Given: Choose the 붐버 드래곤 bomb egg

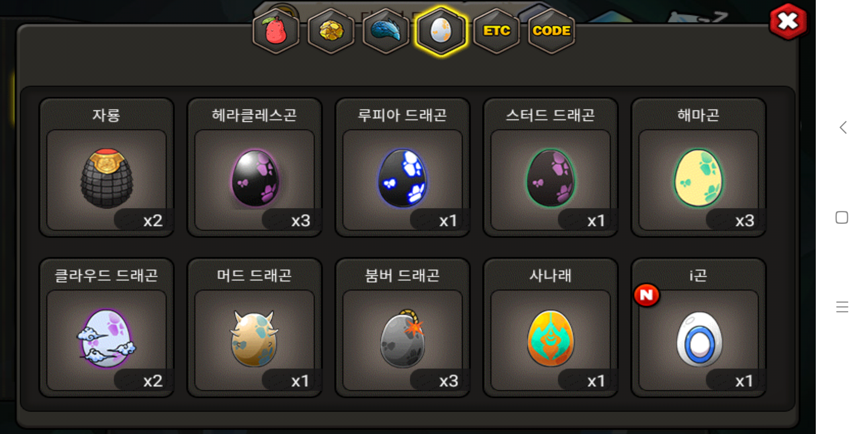Looking at the screenshot, I should point(402,328).
